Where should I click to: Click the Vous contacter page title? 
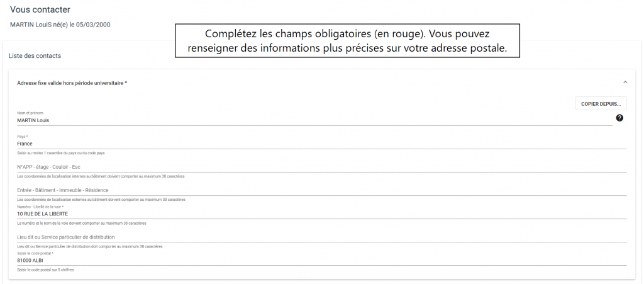40,9
